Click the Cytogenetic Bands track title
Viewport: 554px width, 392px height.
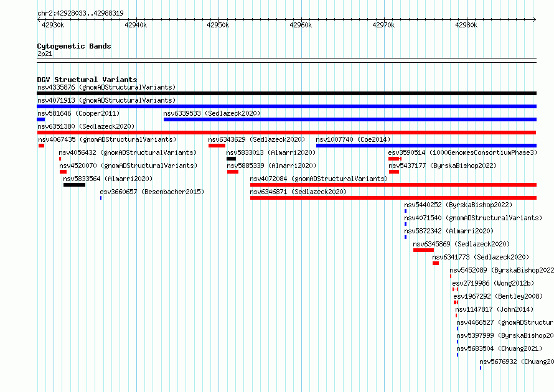click(74, 46)
